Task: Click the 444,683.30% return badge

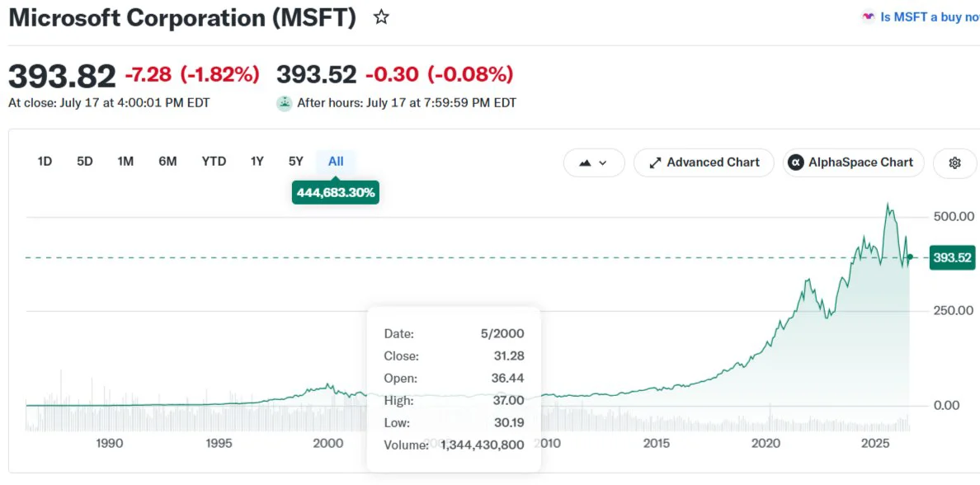Action: 336,192
